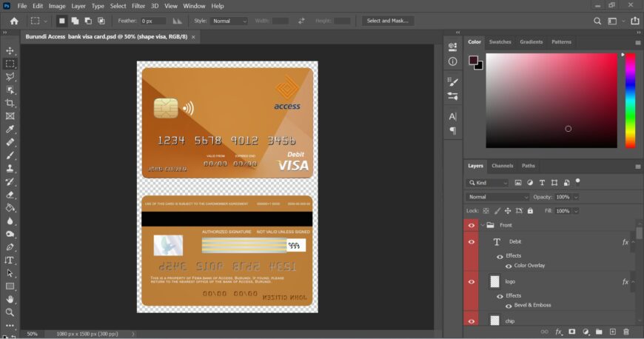Open the Filter menu
Viewport: 644px width, 339px height.
138,6
